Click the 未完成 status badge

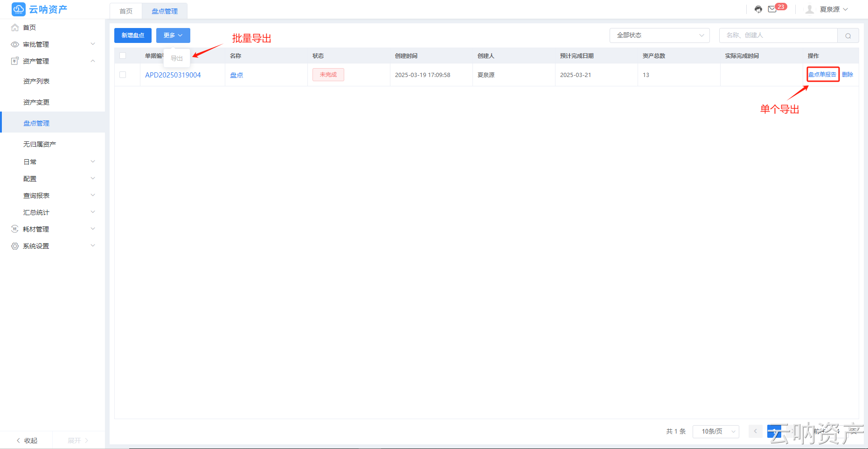point(328,75)
